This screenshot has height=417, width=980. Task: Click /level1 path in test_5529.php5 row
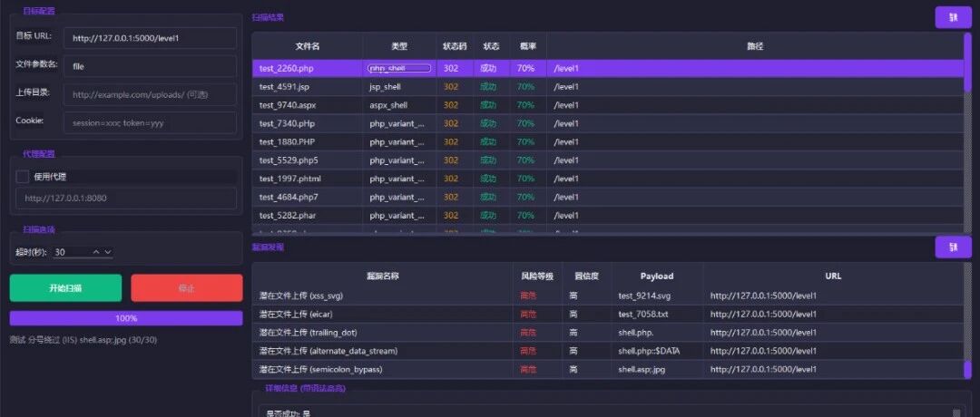pos(566,160)
